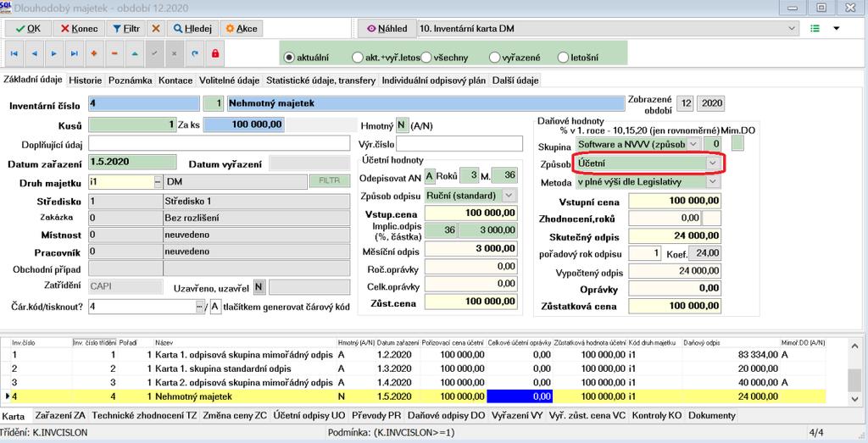
Task: Click the grey checkmark post icon
Action: 154,53
